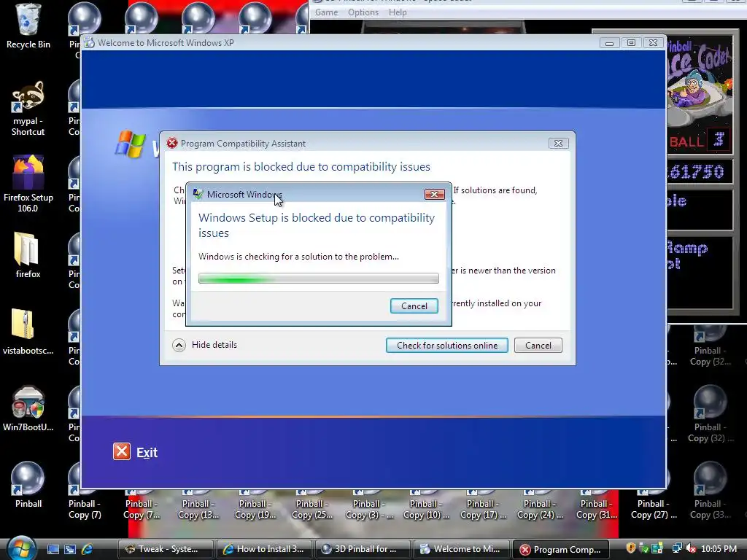Viewport: 747px width, 560px height.
Task: Switch to Welcome to Mi... taskbar button
Action: (x=462, y=549)
